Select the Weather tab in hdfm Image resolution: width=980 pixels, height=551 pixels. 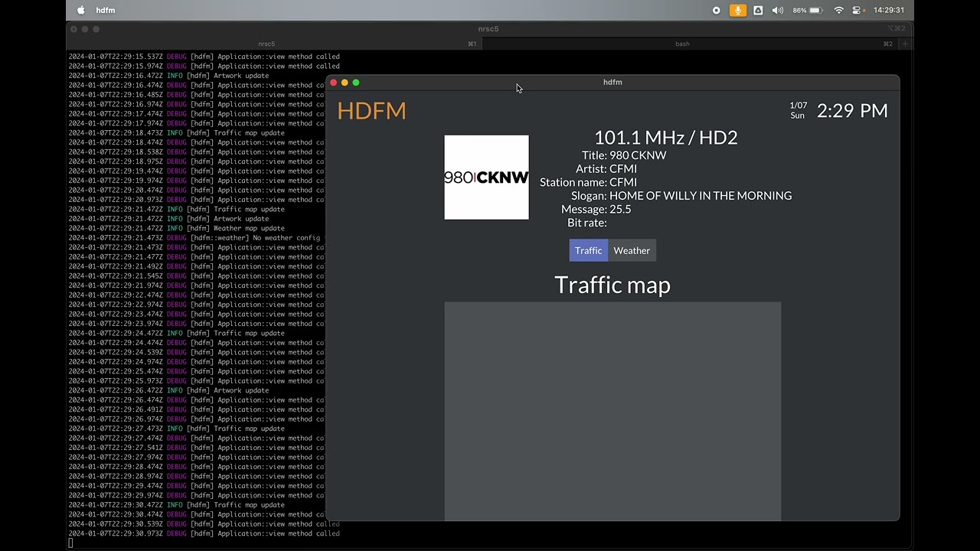pyautogui.click(x=632, y=250)
